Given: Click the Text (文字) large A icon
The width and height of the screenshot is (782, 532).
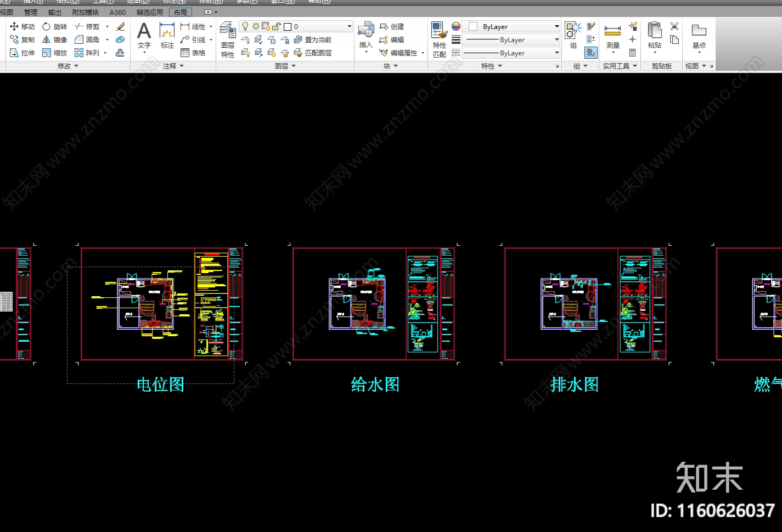Looking at the screenshot, I should point(144,31).
